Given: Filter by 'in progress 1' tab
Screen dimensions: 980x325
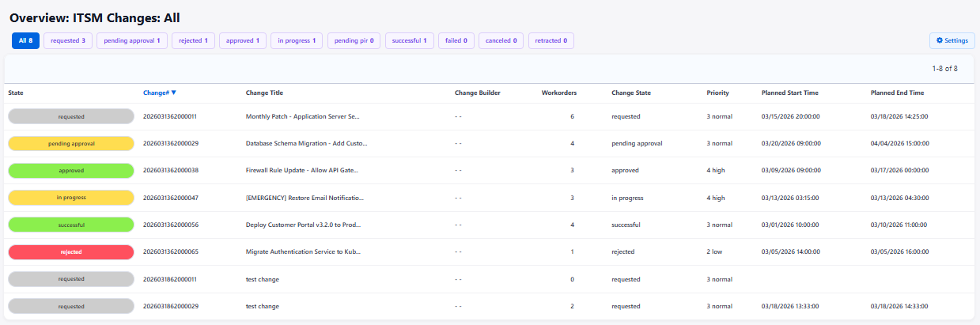Looking at the screenshot, I should (296, 40).
